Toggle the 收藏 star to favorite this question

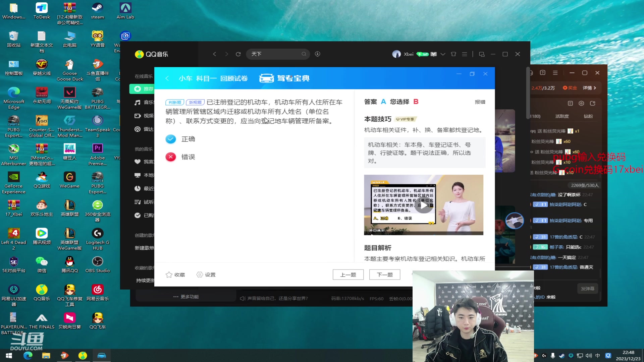click(175, 275)
